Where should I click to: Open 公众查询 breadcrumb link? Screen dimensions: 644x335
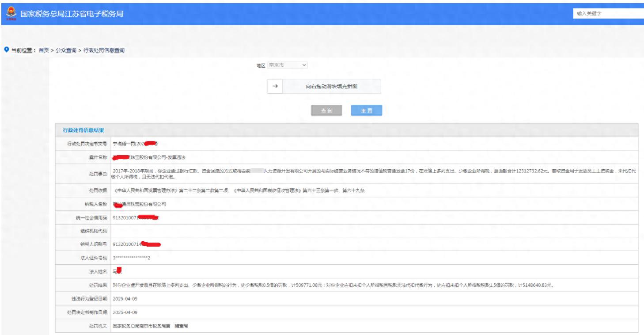tap(66, 50)
